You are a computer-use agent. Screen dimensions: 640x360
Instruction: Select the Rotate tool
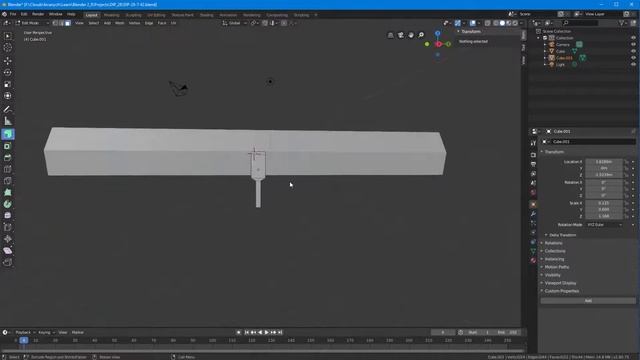click(8, 73)
